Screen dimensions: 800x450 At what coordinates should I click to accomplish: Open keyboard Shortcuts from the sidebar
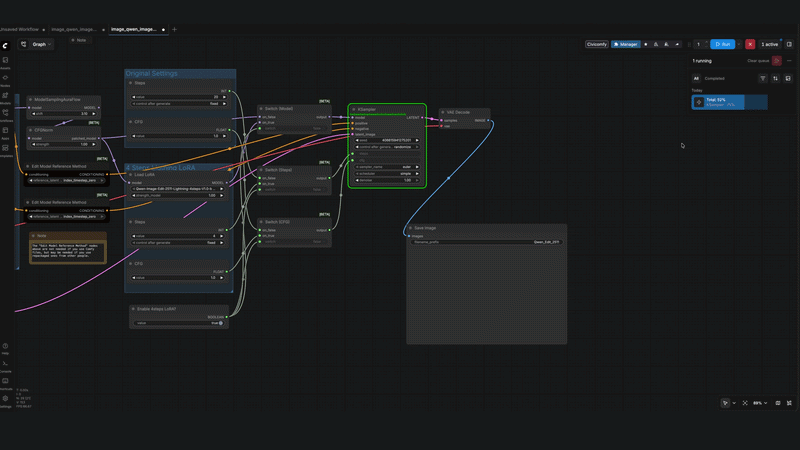point(5,383)
